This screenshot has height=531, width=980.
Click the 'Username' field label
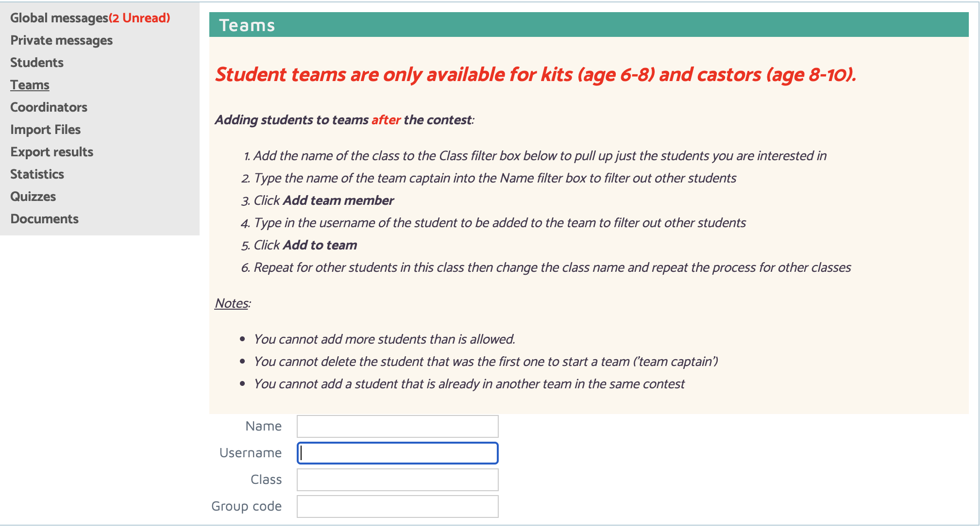tap(251, 453)
